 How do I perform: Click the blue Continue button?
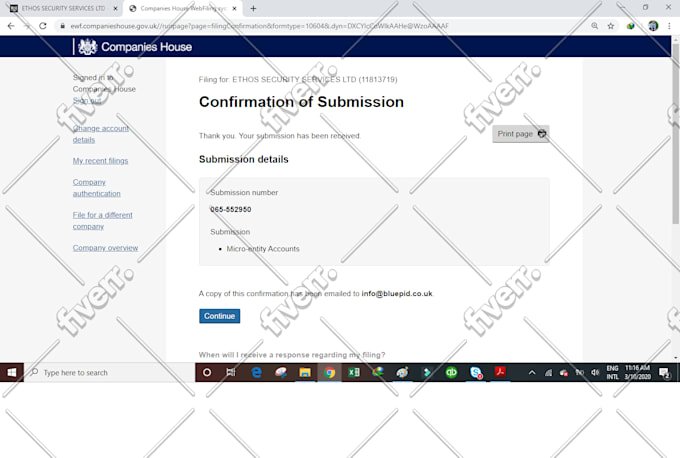[219, 316]
